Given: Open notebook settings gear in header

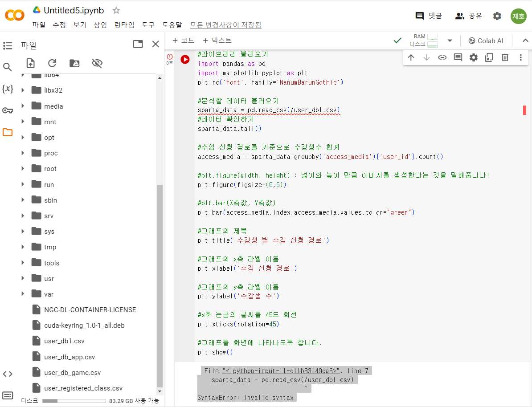Looking at the screenshot, I should click(x=497, y=16).
